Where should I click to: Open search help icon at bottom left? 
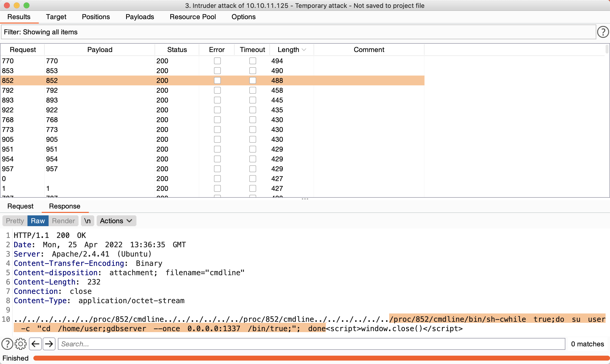tap(7, 344)
